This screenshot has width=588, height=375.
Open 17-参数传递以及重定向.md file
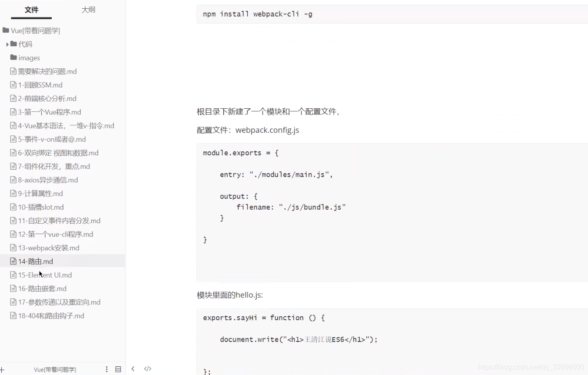click(59, 302)
